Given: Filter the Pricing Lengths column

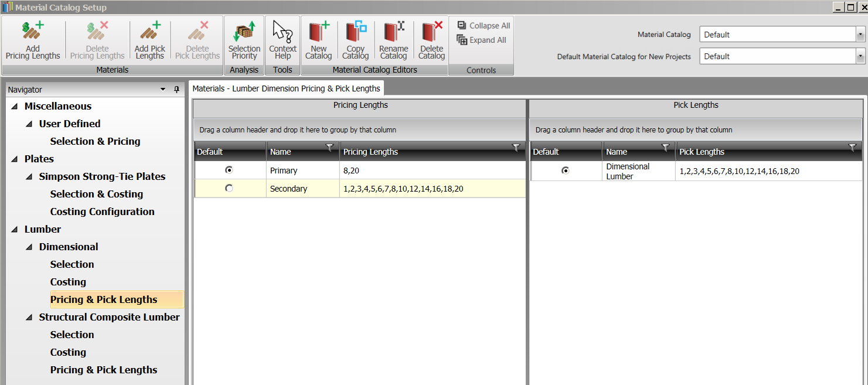Looking at the screenshot, I should (x=516, y=148).
